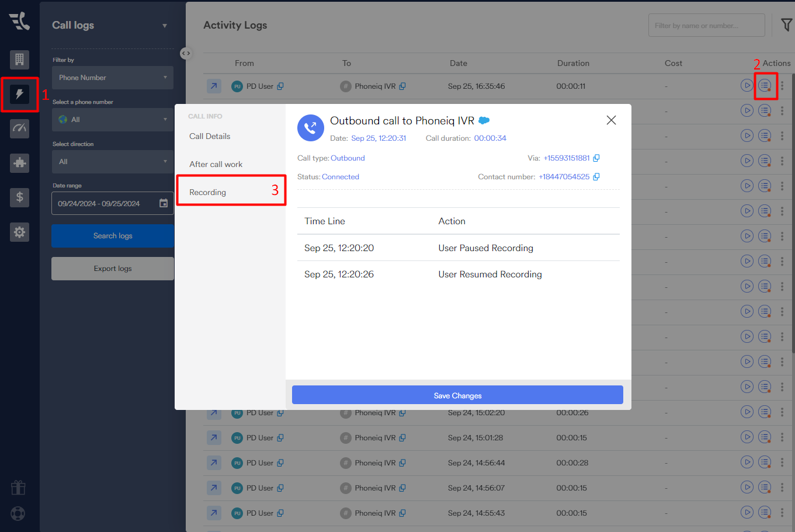Open the settings gear icon in sidebar
795x532 pixels.
[x=19, y=232]
